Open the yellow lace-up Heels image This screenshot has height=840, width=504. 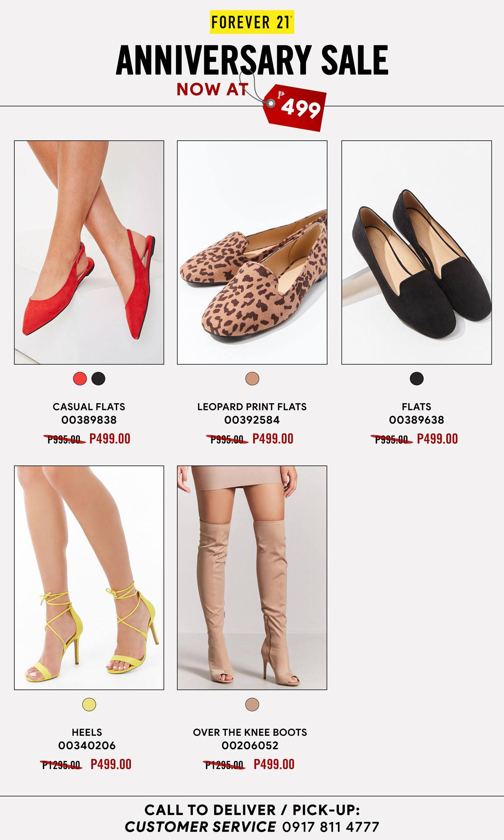[x=89, y=577]
